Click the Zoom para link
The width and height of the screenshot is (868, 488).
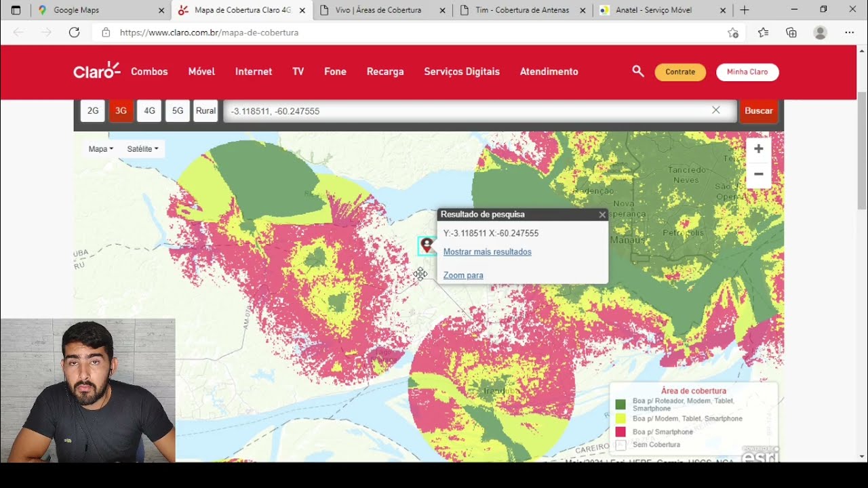pos(463,275)
